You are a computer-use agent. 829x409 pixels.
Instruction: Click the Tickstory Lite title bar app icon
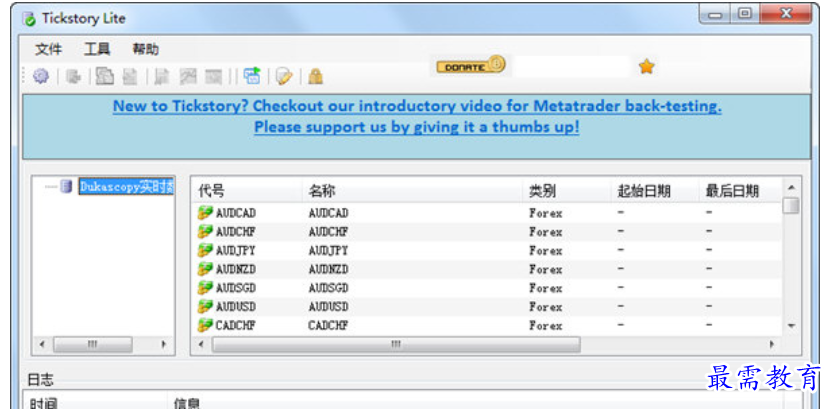29,18
